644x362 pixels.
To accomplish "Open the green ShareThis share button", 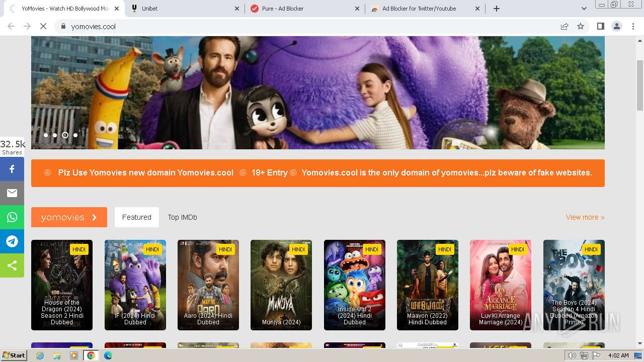I will (x=12, y=265).
